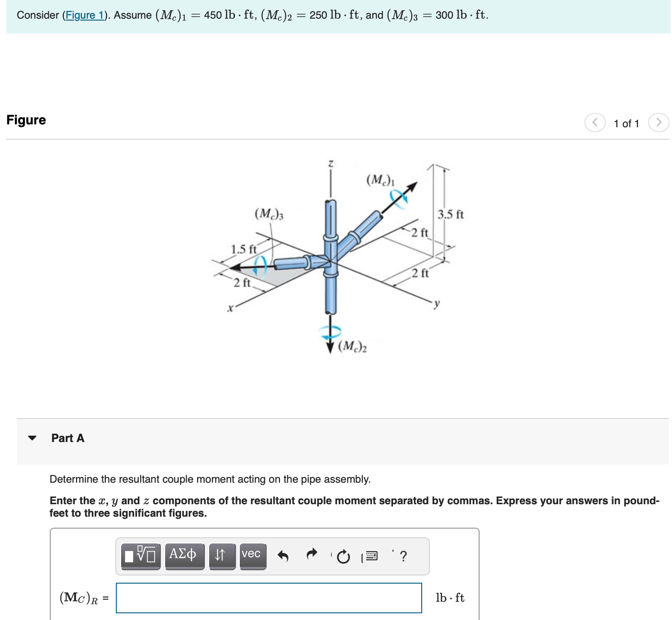Viewport: 672px width, 620px height.
Task: Click the previous figure chevron
Action: point(594,122)
